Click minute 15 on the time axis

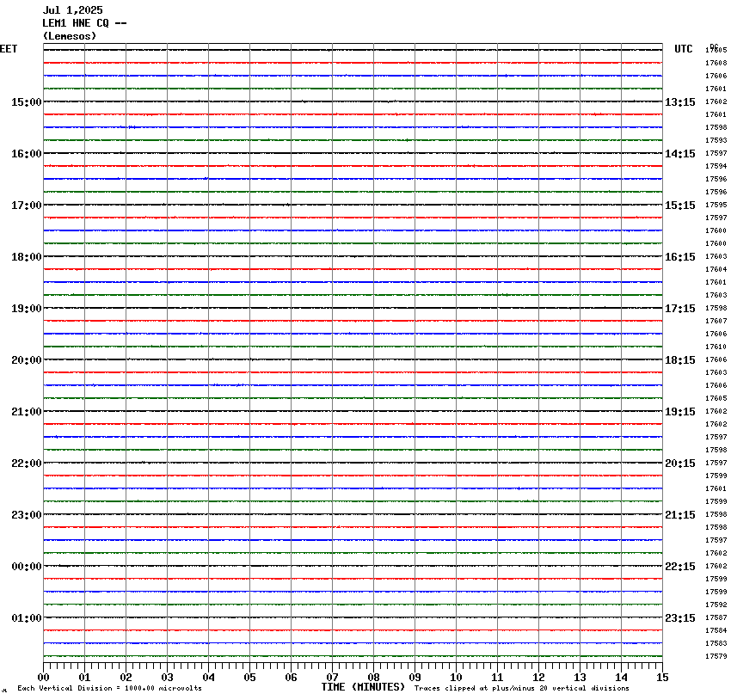click(662, 678)
